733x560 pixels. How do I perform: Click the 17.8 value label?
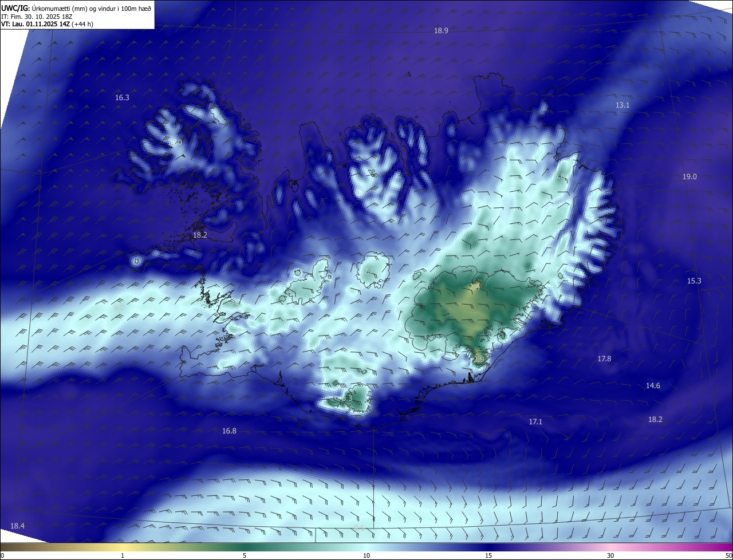tap(604, 359)
